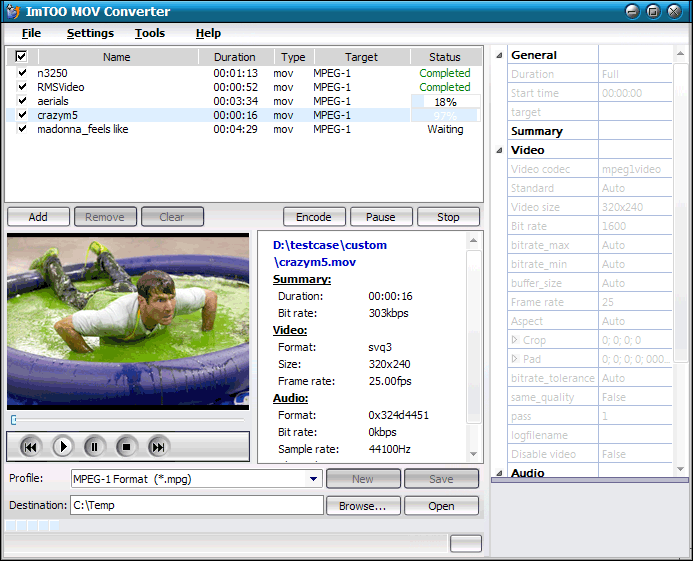The width and height of the screenshot is (693, 561).
Task: Uncheck the madonna_feels like checkbox
Action: point(22,129)
